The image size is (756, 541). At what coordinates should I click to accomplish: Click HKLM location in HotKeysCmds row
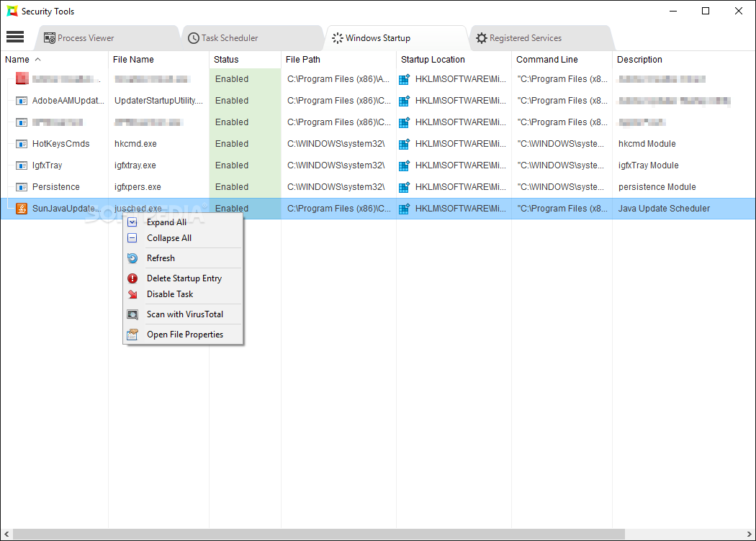click(x=461, y=144)
